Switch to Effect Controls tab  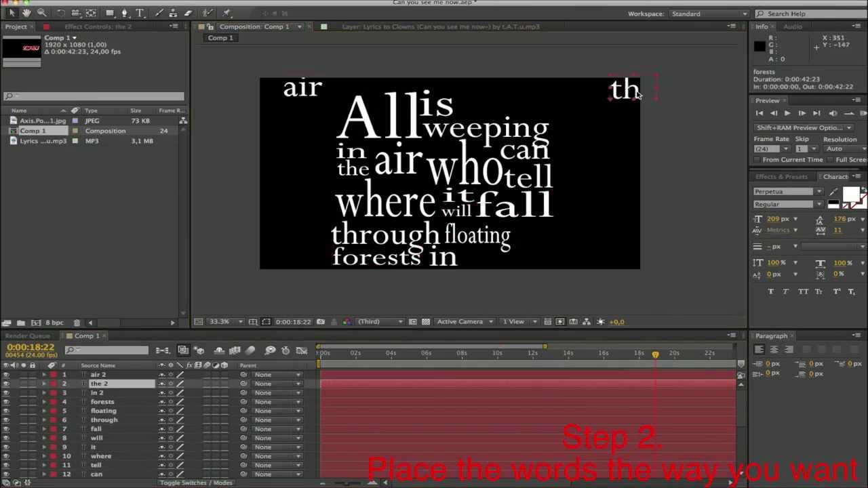point(98,26)
